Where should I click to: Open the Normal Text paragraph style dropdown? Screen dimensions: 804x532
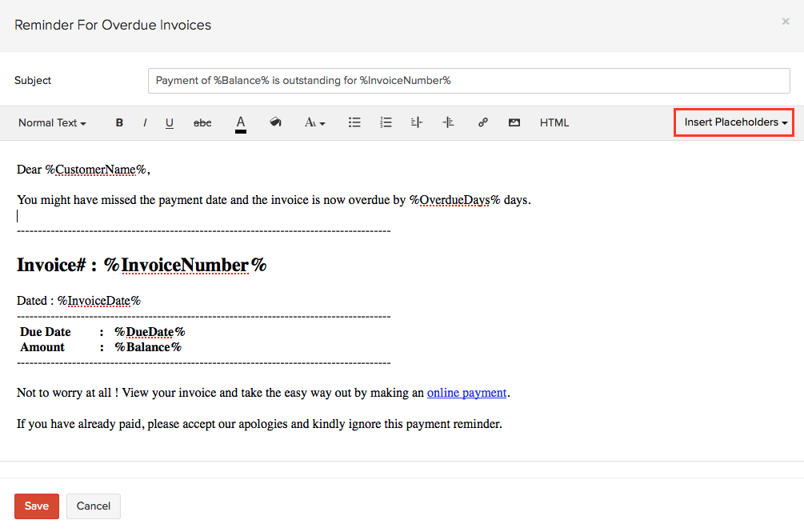click(51, 122)
